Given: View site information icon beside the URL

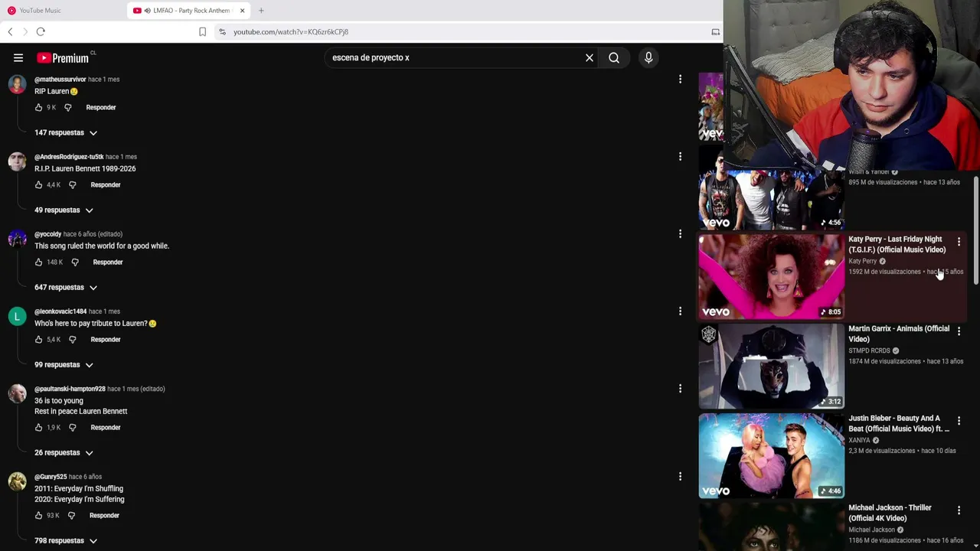Looking at the screenshot, I should click(x=222, y=31).
